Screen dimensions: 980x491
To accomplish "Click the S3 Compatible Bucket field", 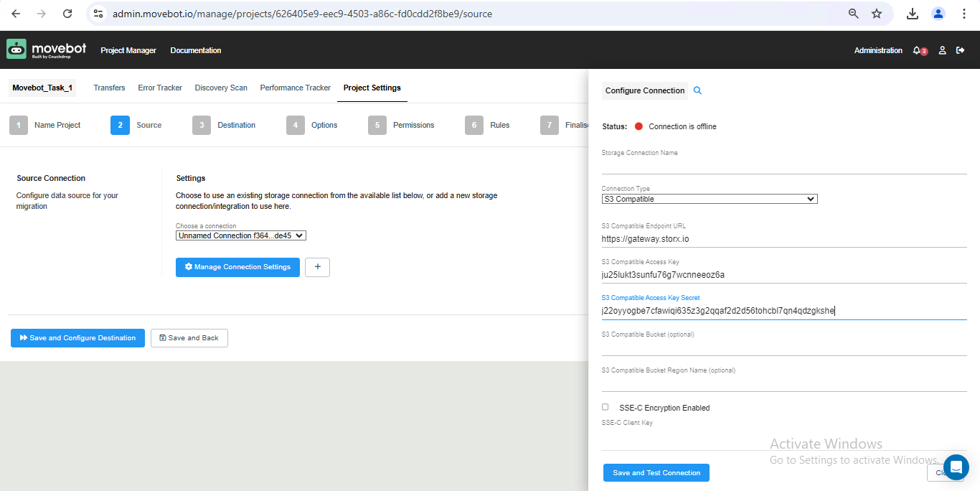I will (784, 347).
